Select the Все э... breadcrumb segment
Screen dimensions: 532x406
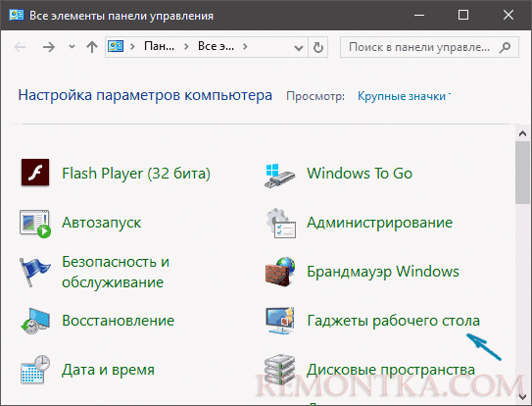[216, 46]
